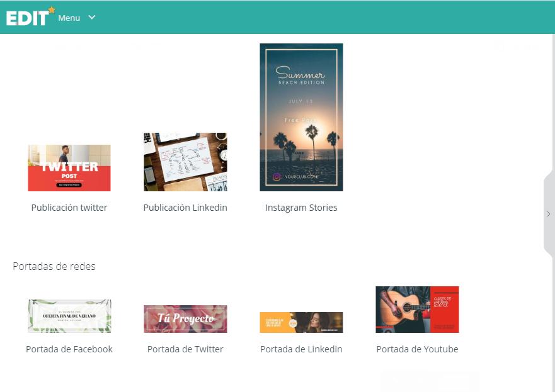Image resolution: width=555 pixels, height=392 pixels.
Task: Expand the collapsed right side panel arrow
Action: tap(548, 214)
